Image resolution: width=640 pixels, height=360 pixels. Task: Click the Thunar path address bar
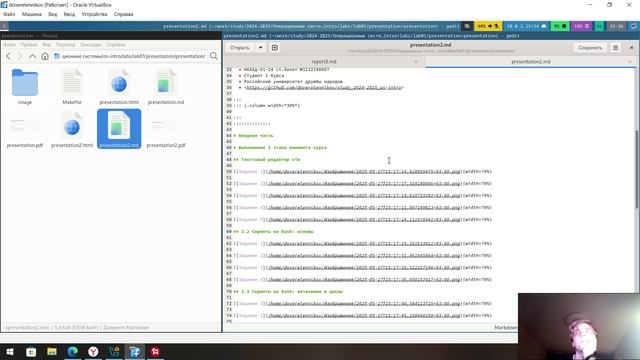[x=130, y=56]
